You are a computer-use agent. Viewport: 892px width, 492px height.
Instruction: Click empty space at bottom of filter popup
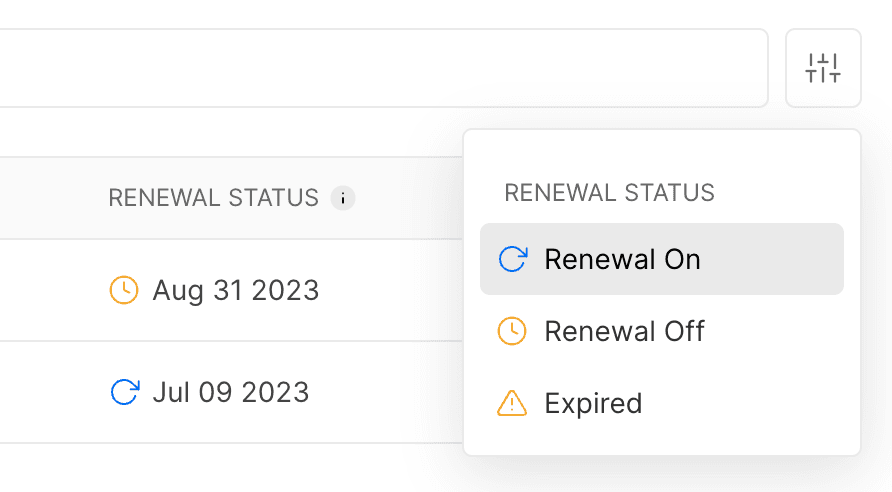pyautogui.click(x=662, y=441)
